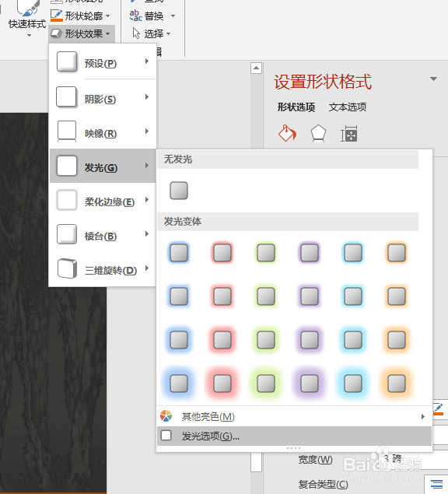Screen dimensions: 448x494
Task: Apply largest green glow in fourth row
Action: pyautogui.click(x=266, y=383)
